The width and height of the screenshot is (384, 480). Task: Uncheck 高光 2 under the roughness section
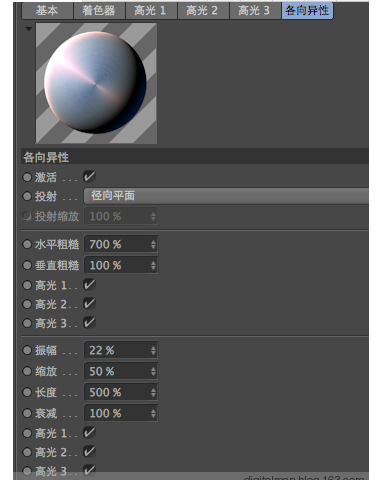coord(89,304)
